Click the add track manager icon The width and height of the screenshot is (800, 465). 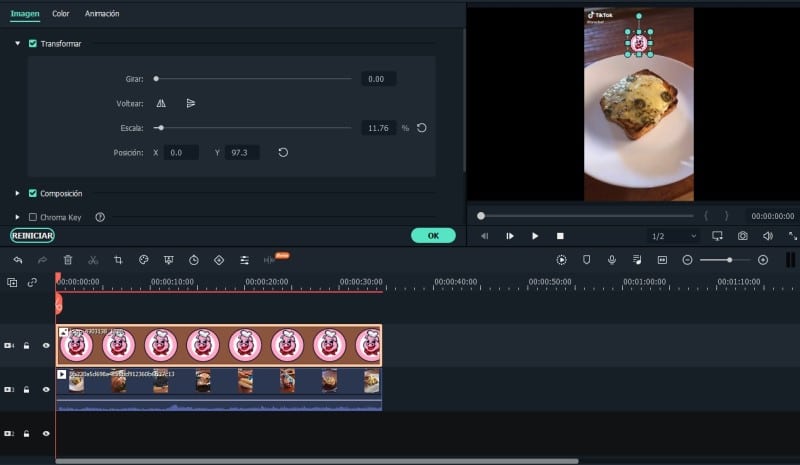(12, 282)
